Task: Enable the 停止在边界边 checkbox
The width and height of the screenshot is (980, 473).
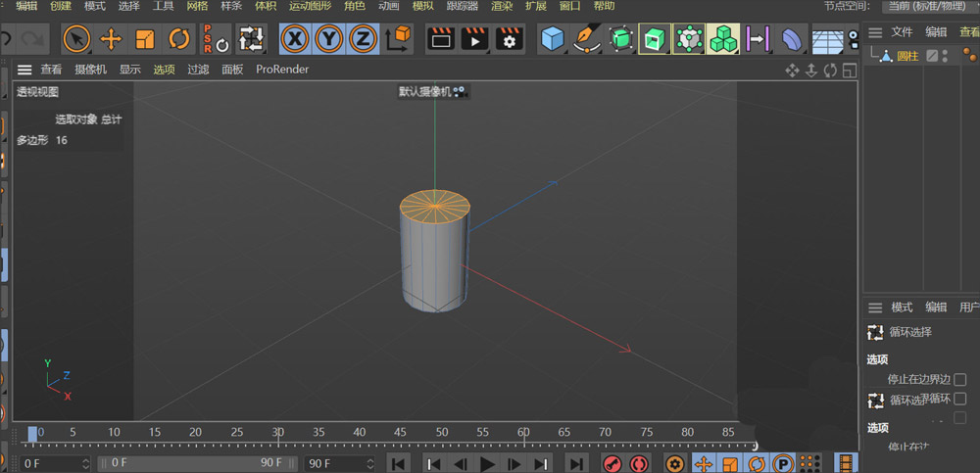Action: (959, 379)
